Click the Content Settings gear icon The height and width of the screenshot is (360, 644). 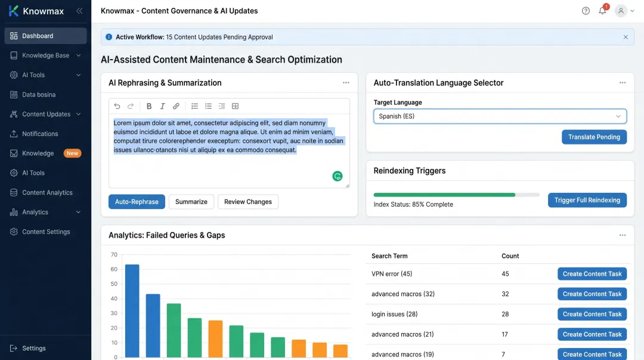(14, 232)
